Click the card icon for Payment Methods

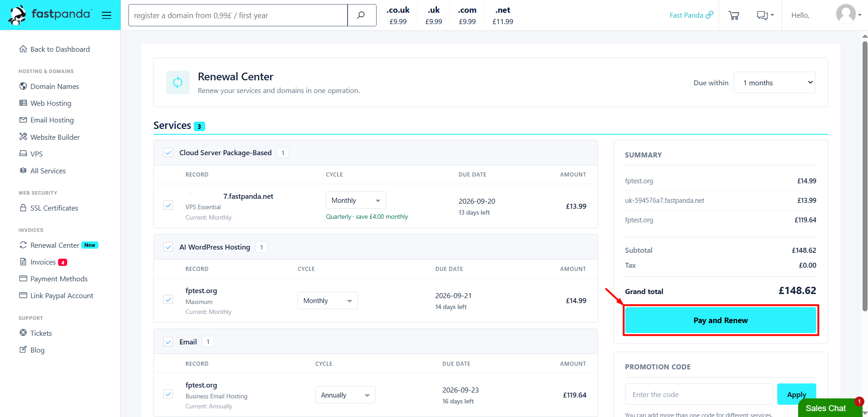click(23, 279)
